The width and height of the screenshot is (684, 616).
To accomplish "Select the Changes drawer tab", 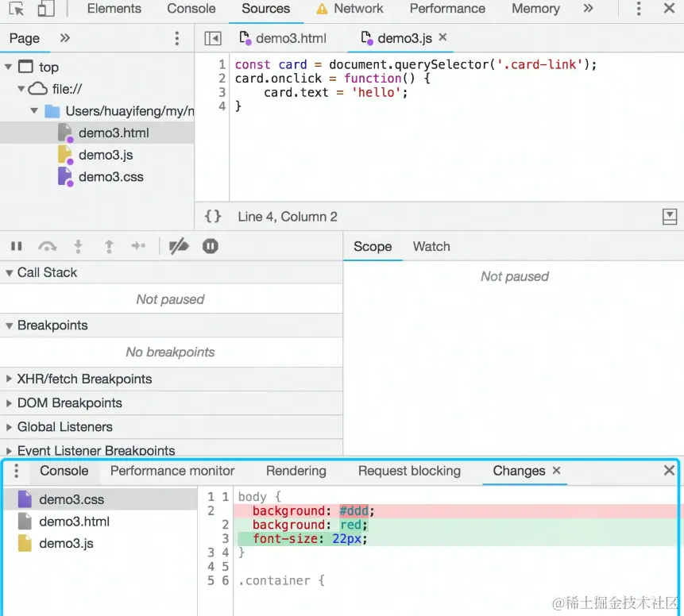I will (x=519, y=472).
